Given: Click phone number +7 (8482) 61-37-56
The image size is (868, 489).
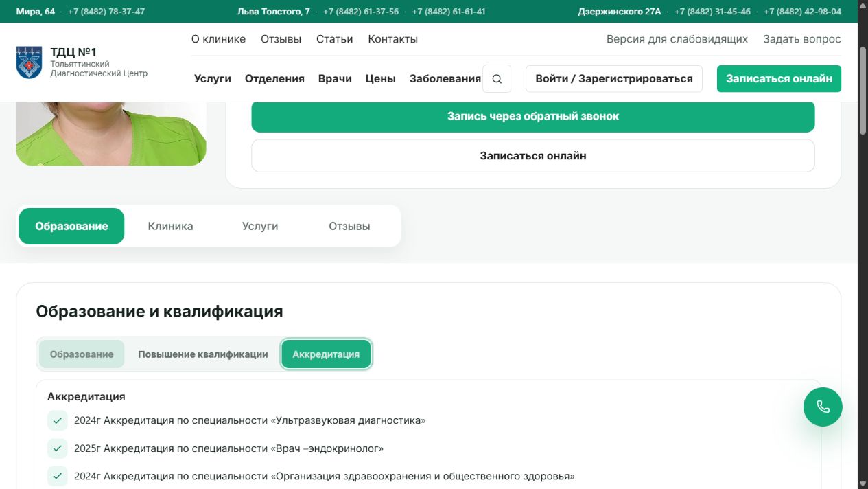Looking at the screenshot, I should click(x=361, y=12).
